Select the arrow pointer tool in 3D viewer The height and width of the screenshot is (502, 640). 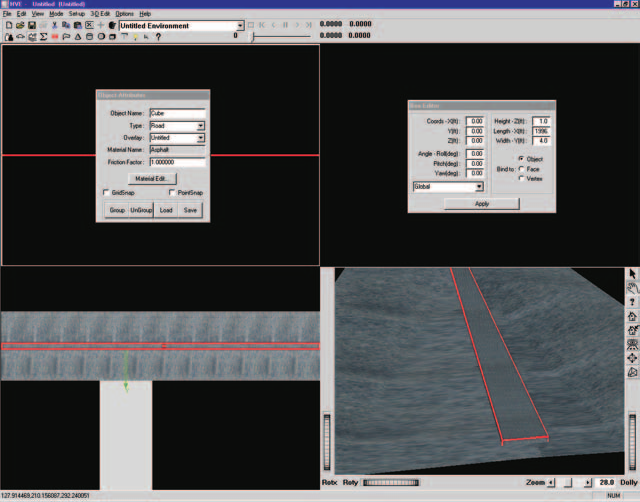[632, 274]
